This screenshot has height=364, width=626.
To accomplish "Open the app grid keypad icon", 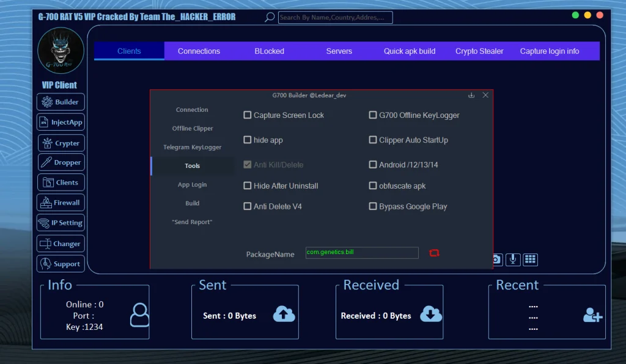I will 530,259.
